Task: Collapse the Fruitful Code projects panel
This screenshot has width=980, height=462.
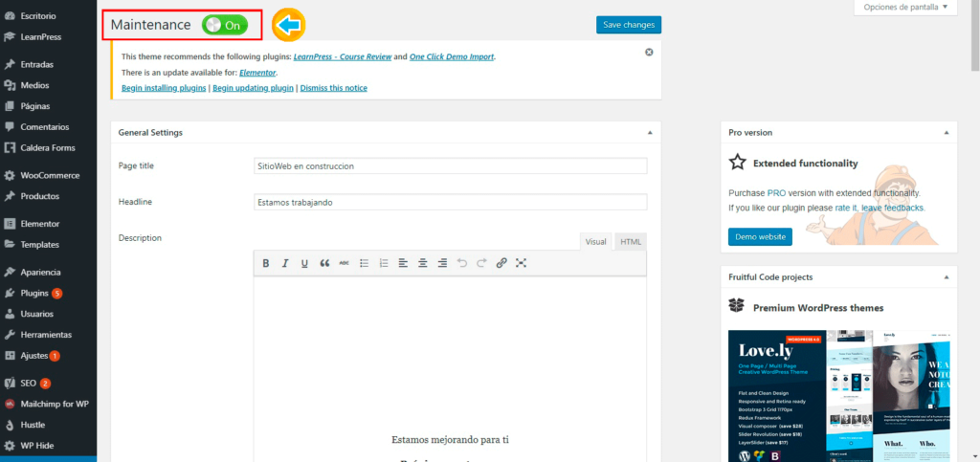Action: (945, 277)
